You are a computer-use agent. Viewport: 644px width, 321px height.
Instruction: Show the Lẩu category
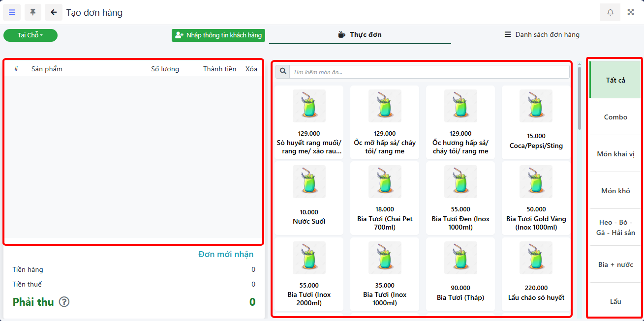615,301
